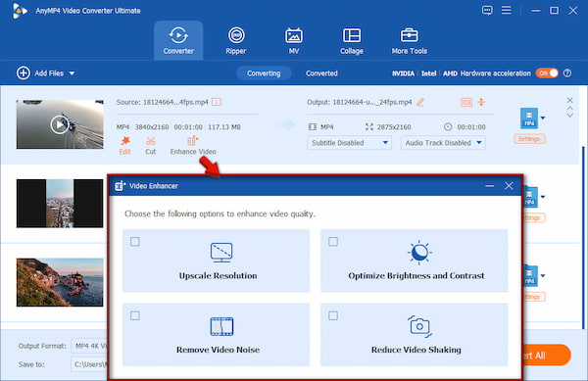Open the Converter tab
This screenshot has width=588, height=381.
tap(178, 40)
